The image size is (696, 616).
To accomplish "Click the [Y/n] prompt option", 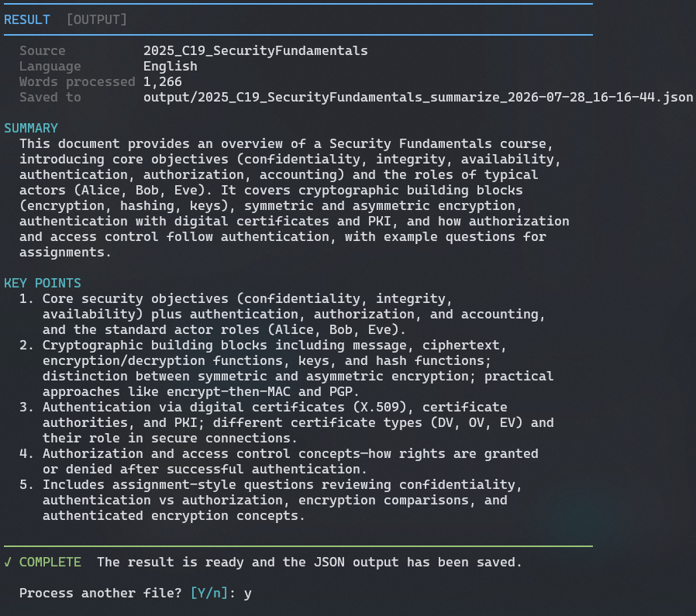I will (x=209, y=594).
